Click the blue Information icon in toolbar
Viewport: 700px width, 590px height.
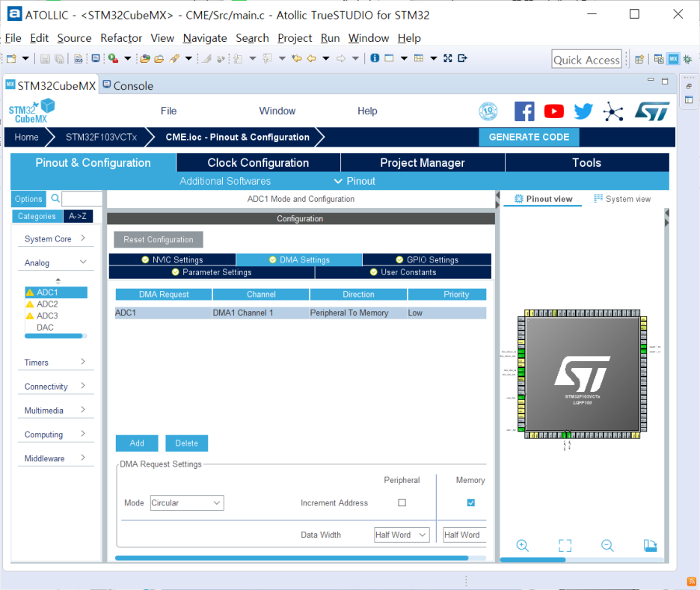(375, 58)
